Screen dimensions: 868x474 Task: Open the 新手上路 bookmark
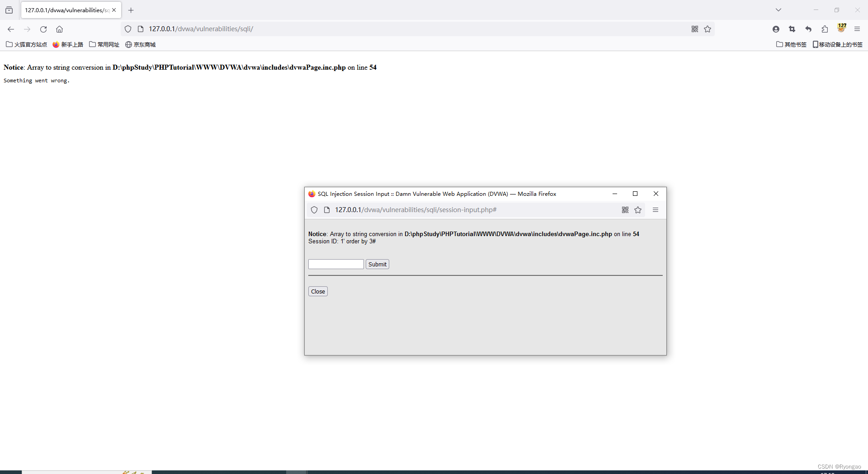pos(68,44)
